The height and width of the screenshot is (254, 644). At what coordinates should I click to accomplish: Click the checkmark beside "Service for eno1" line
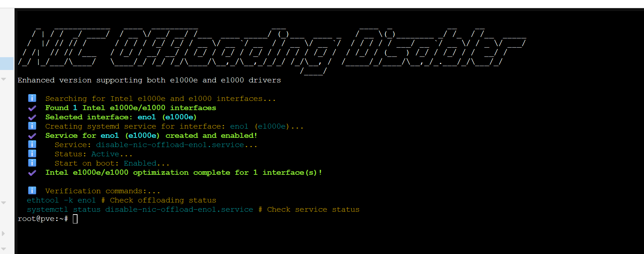pos(32,136)
